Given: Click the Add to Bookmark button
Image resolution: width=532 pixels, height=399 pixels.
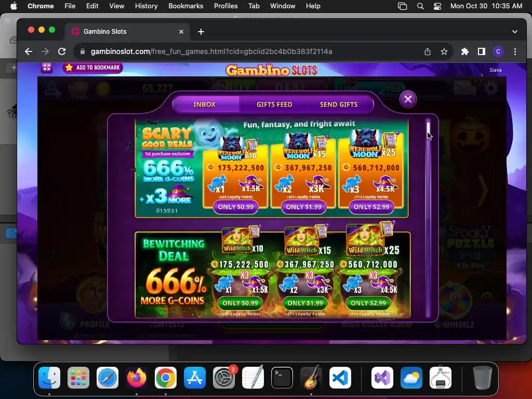Looking at the screenshot, I should pos(93,68).
